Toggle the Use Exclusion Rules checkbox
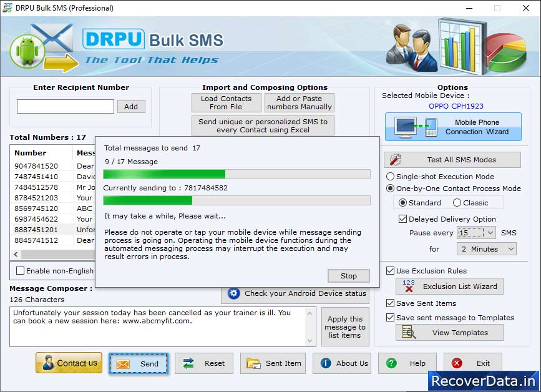Viewport: 541px width, 392px height. tap(390, 270)
